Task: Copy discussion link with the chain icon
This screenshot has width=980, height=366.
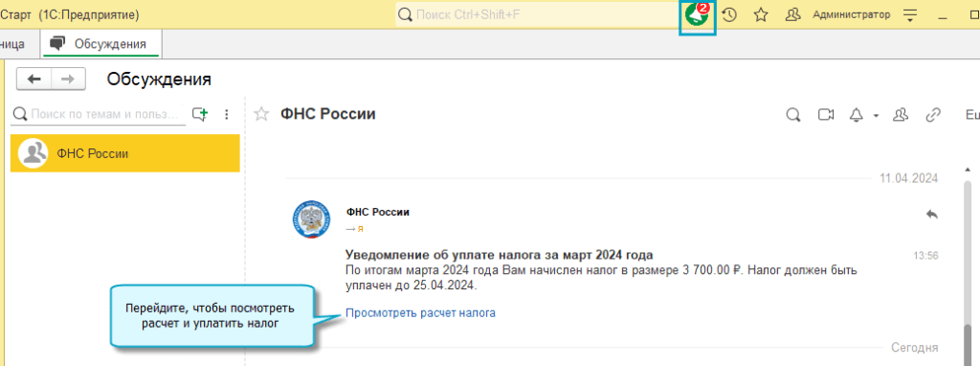Action: [x=933, y=114]
